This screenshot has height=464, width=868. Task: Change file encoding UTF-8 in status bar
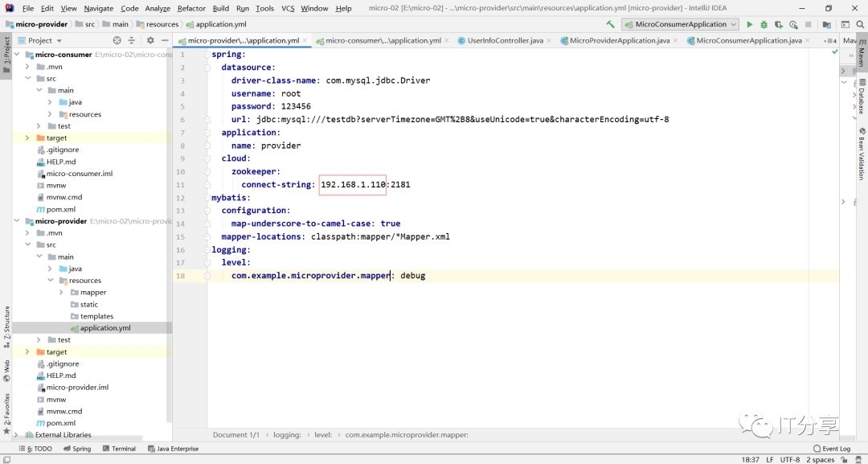click(x=790, y=459)
